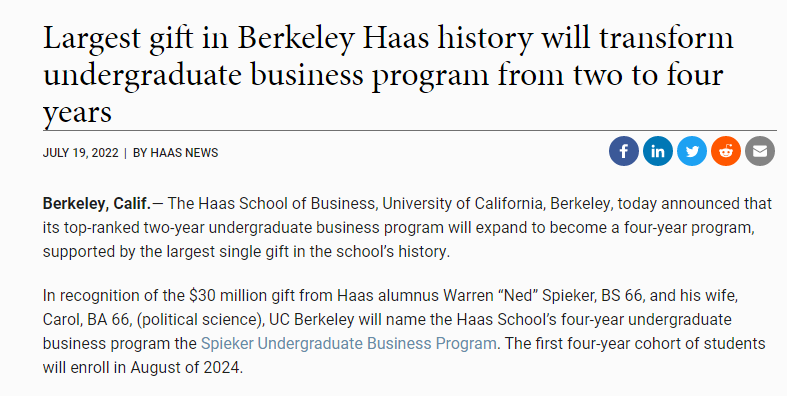Screen dimensions: 787x396
Task: Share the article via email icon
Action: (760, 151)
